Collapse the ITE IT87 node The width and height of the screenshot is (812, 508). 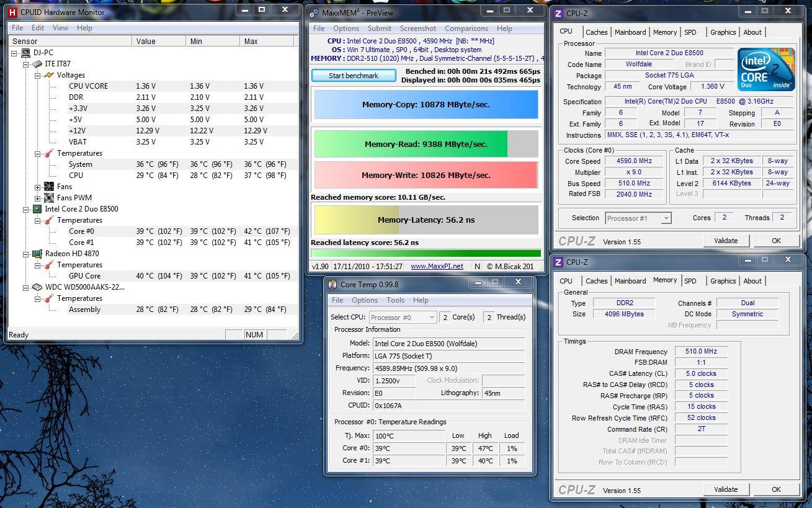click(26, 64)
